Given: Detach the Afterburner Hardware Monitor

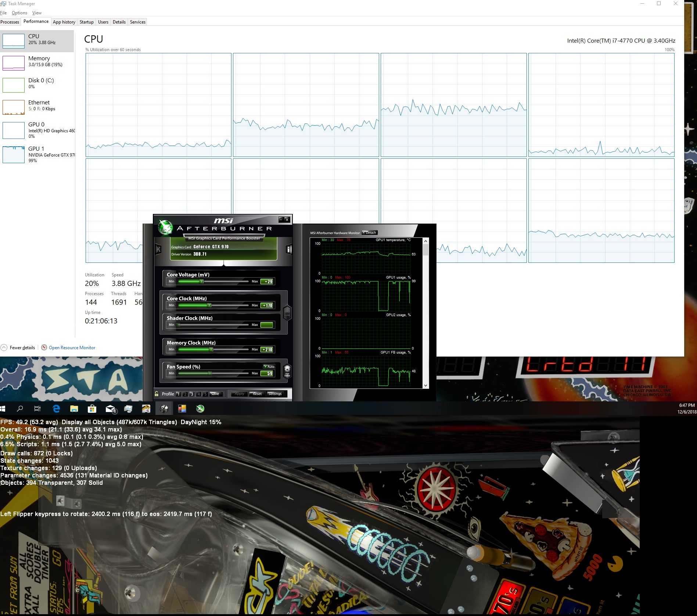Looking at the screenshot, I should 370,233.
